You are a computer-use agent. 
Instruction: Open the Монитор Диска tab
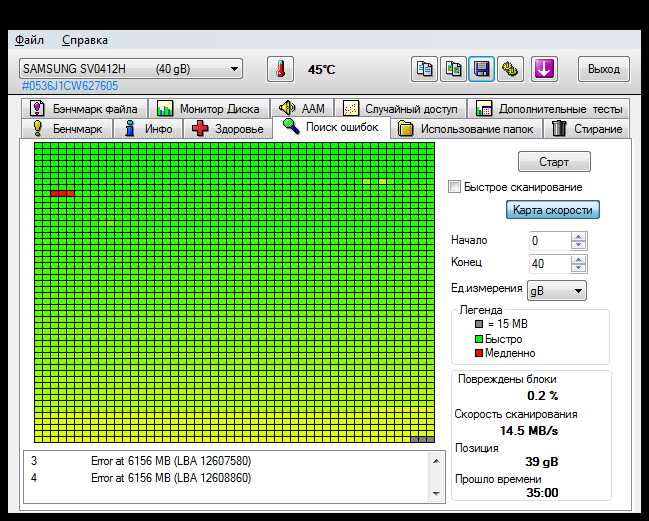(x=208, y=109)
